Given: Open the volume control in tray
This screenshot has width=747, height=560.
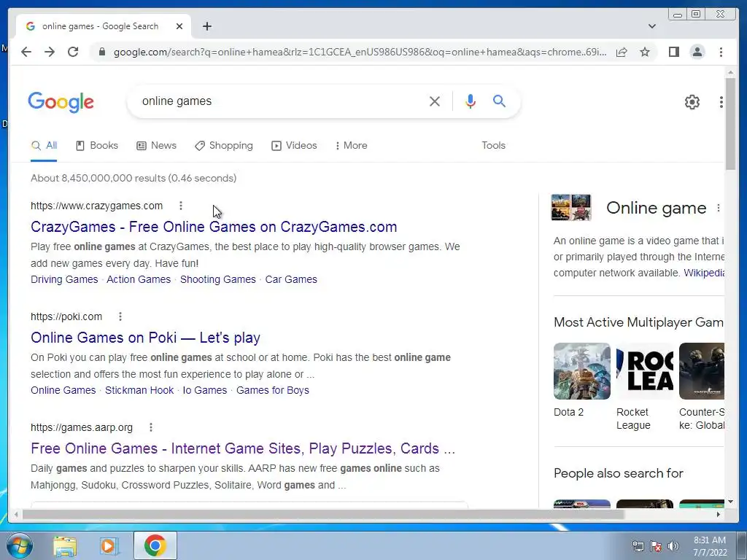Looking at the screenshot, I should [673, 546].
